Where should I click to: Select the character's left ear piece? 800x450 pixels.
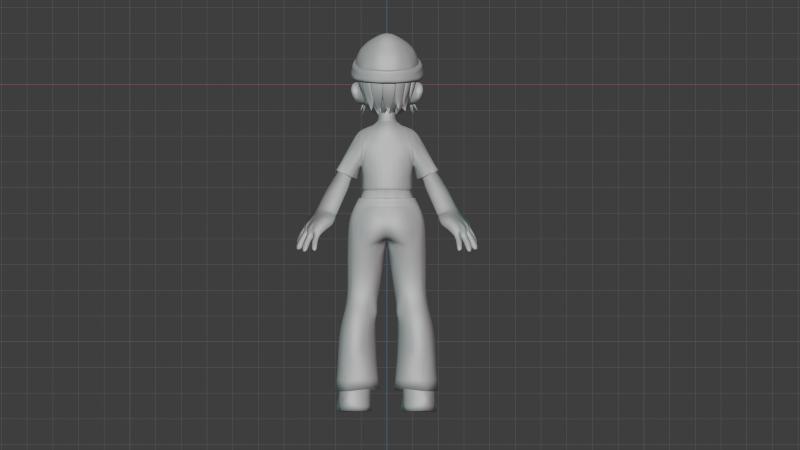[356, 92]
